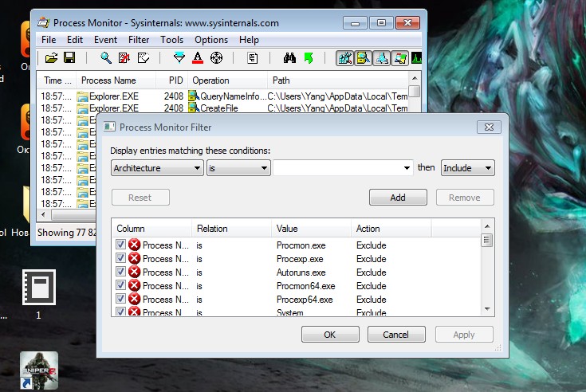Click the Column header in filter list

tap(151, 229)
